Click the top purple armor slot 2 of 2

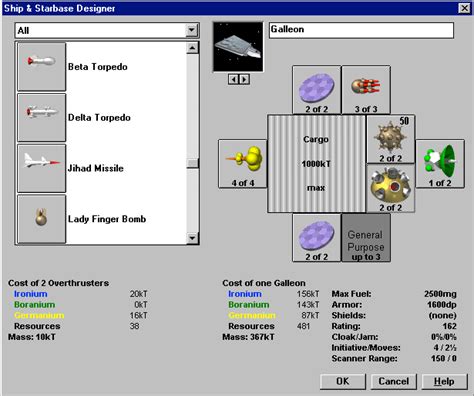coord(317,90)
